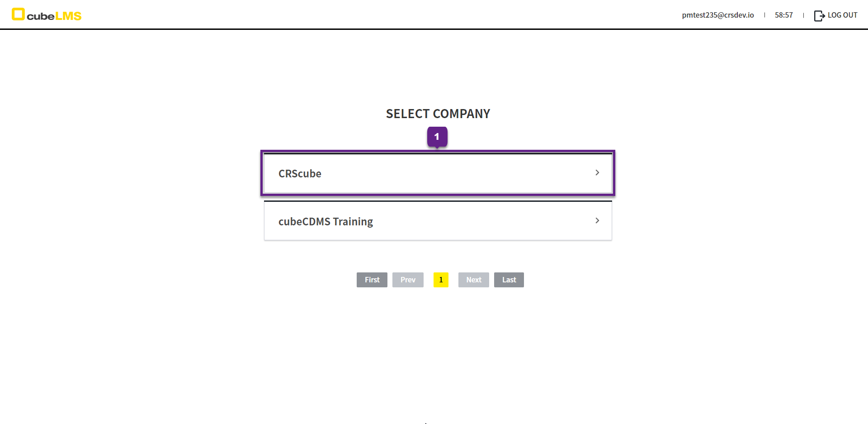Click the SELECT COMPANY heading

click(438, 114)
